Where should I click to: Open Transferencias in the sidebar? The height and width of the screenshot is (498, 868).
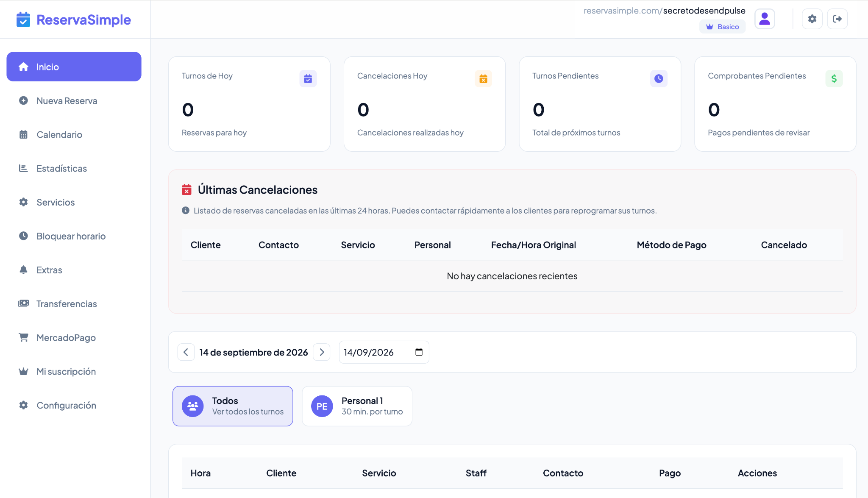74,304
